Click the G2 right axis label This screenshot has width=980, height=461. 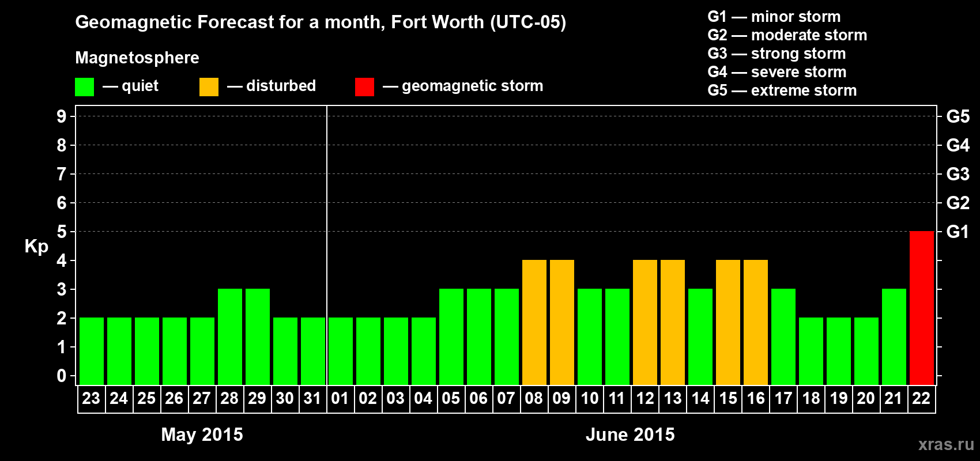pyautogui.click(x=958, y=203)
